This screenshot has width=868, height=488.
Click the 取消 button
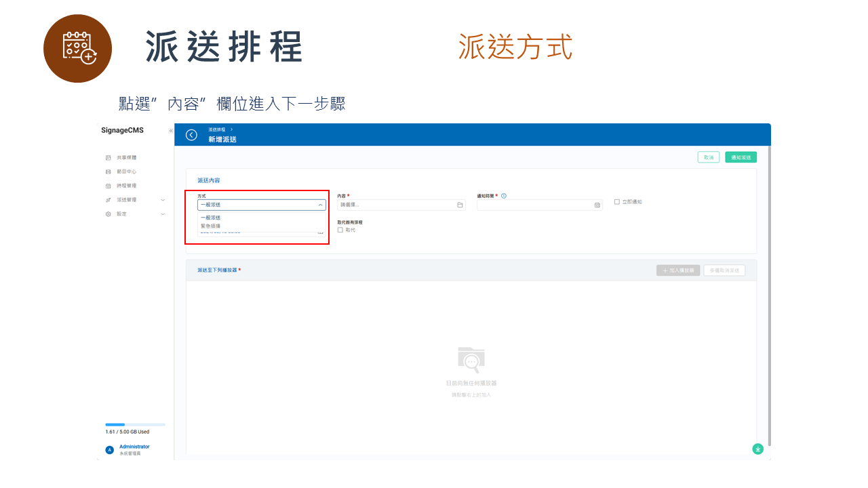tap(708, 157)
